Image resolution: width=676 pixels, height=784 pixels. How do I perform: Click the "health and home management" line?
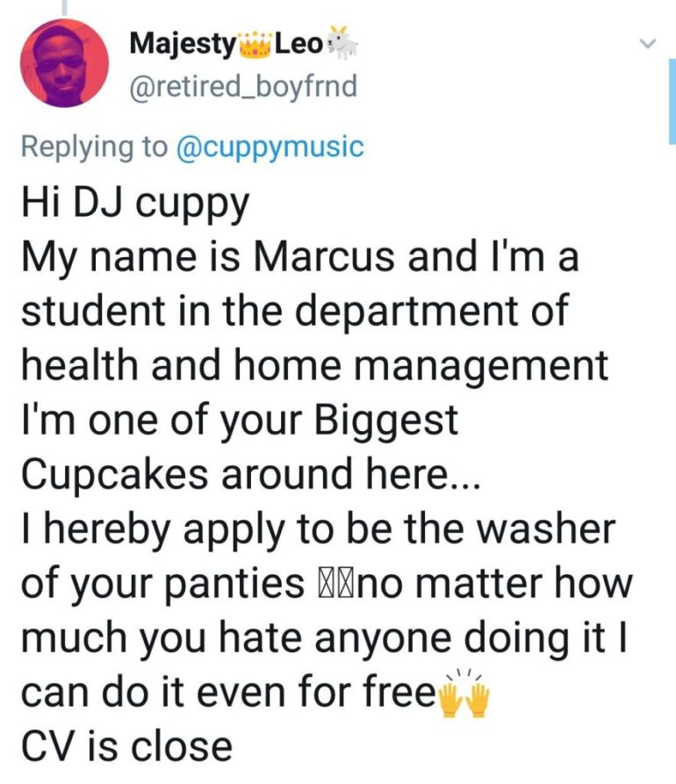tap(313, 366)
